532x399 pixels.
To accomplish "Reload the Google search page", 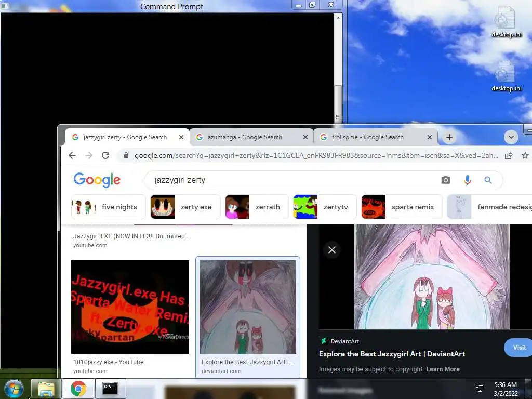I will pyautogui.click(x=105, y=155).
